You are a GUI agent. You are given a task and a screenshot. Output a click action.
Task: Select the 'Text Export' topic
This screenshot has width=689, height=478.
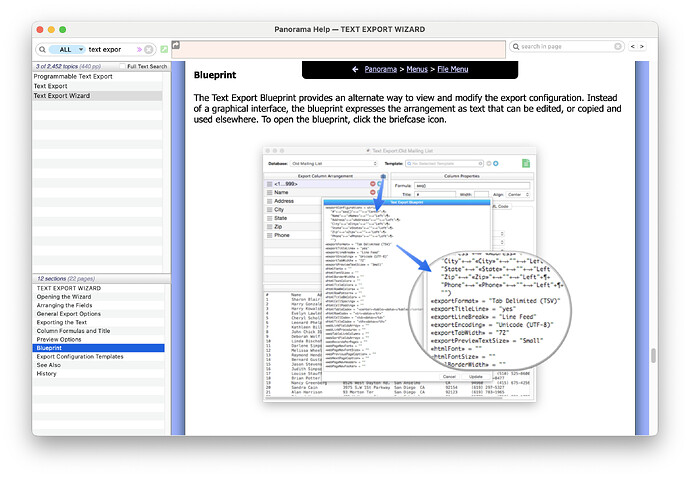click(98, 86)
